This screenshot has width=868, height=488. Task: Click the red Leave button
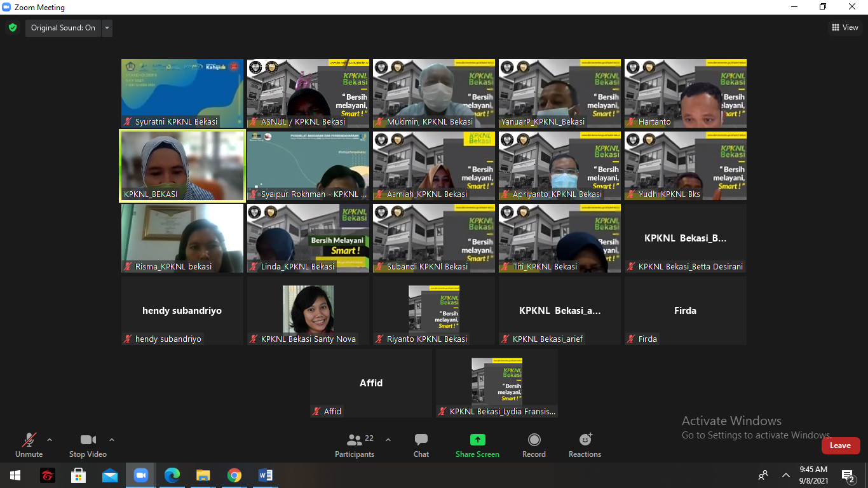click(x=840, y=445)
